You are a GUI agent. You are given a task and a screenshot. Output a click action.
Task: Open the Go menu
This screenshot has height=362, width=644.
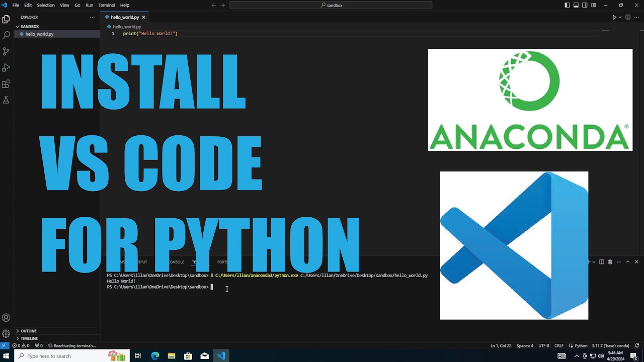[x=77, y=5]
